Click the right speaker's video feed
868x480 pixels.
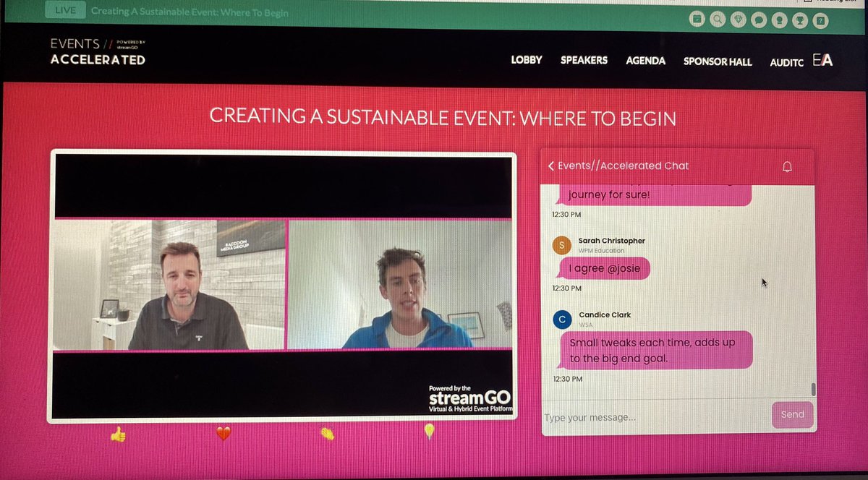(400, 285)
